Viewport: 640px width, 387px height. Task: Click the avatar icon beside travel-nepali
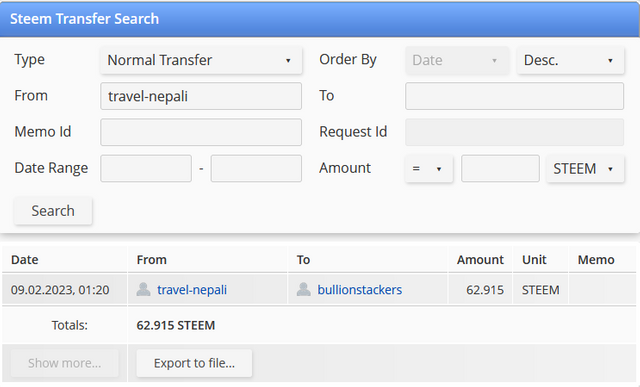tap(143, 289)
